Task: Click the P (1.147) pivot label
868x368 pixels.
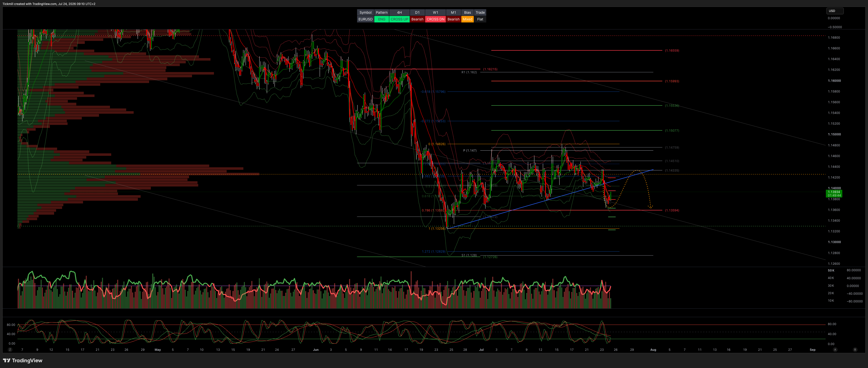Action: pyautogui.click(x=470, y=150)
